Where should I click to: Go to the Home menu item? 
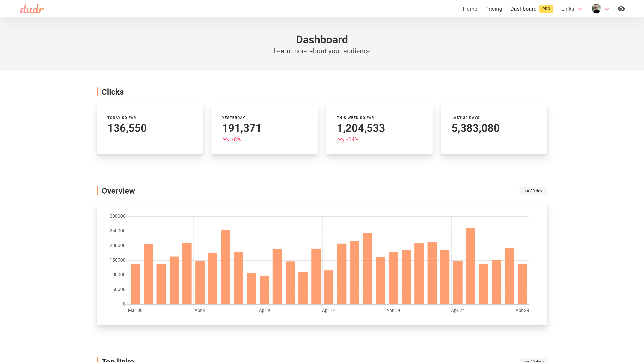tap(470, 9)
